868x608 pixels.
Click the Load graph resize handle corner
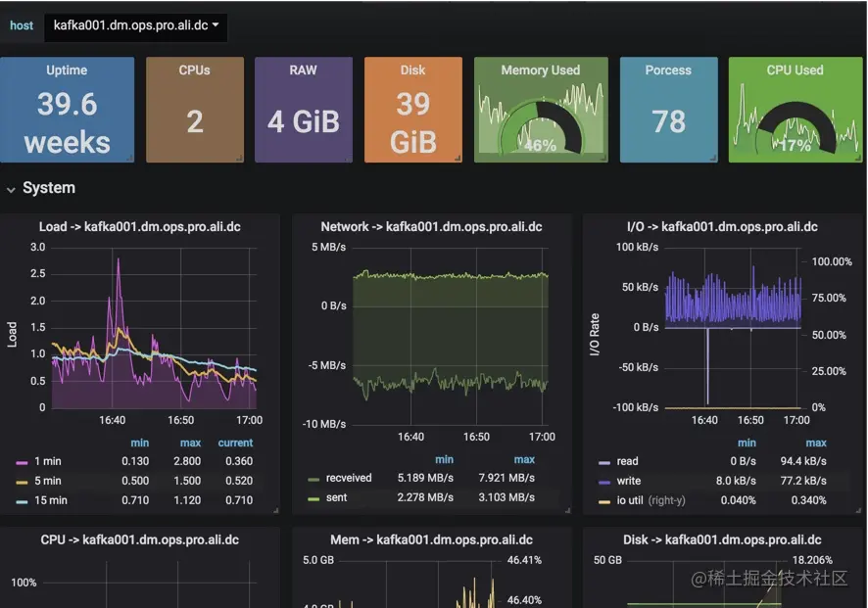(275, 511)
